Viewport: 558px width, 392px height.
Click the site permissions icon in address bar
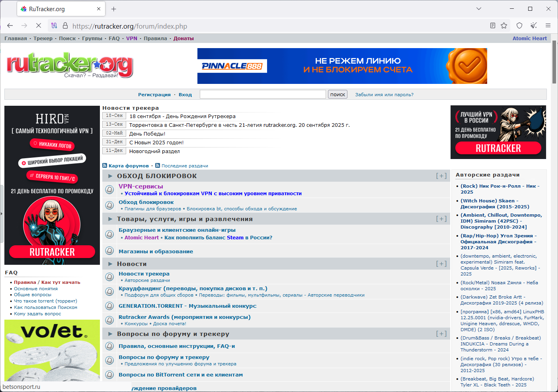click(54, 26)
